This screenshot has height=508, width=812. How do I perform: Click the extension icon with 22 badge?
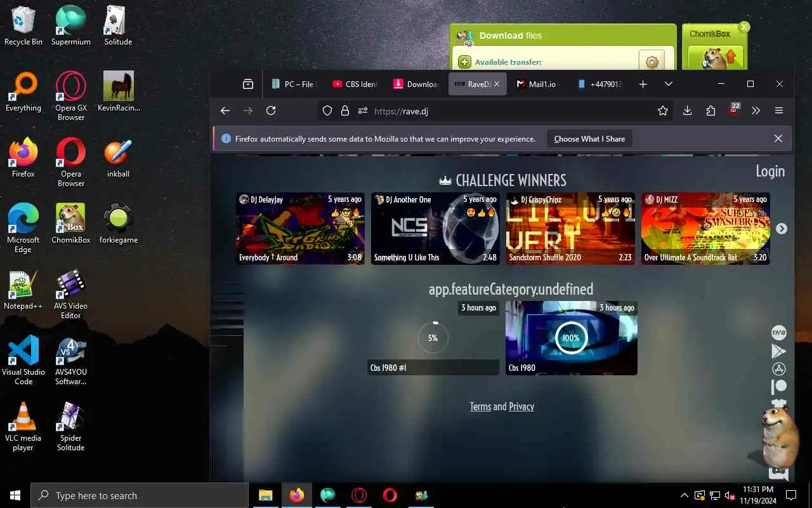point(734,110)
